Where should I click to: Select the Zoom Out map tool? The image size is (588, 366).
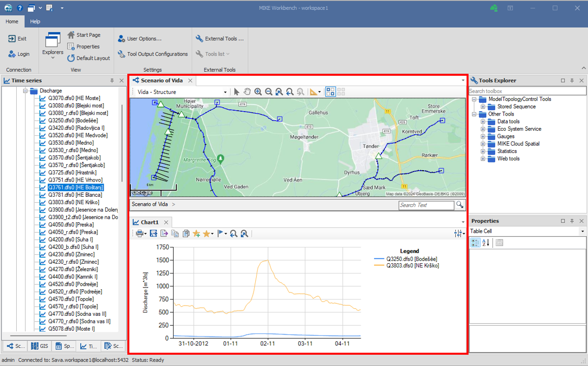[268, 92]
